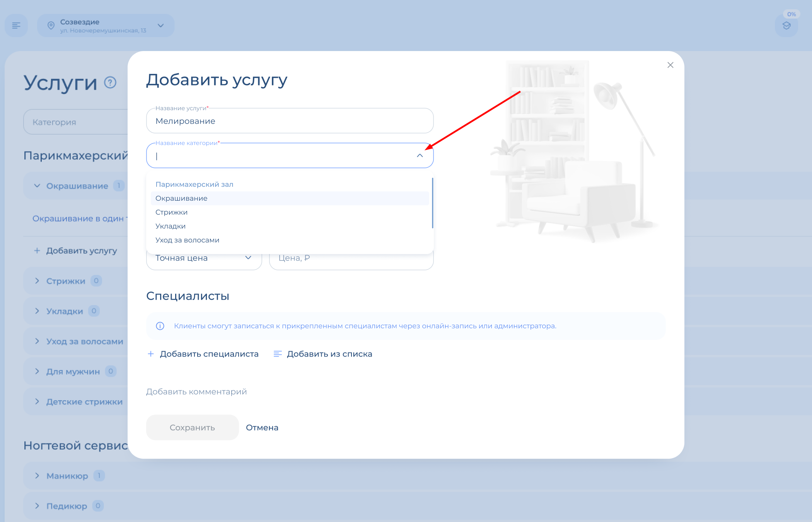The width and height of the screenshot is (812, 522).
Task: Click Добавить комментарий link
Action: coord(196,392)
